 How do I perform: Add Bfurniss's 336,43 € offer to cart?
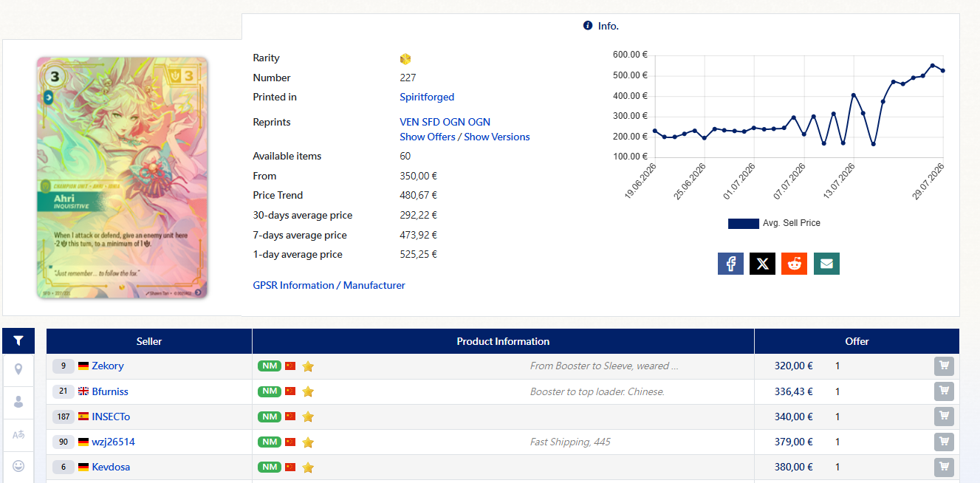[x=944, y=391]
